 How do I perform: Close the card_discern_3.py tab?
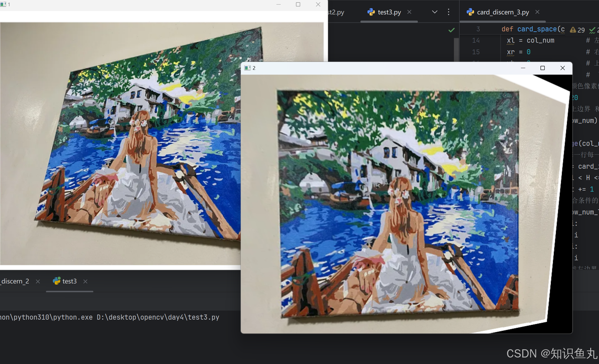point(537,12)
